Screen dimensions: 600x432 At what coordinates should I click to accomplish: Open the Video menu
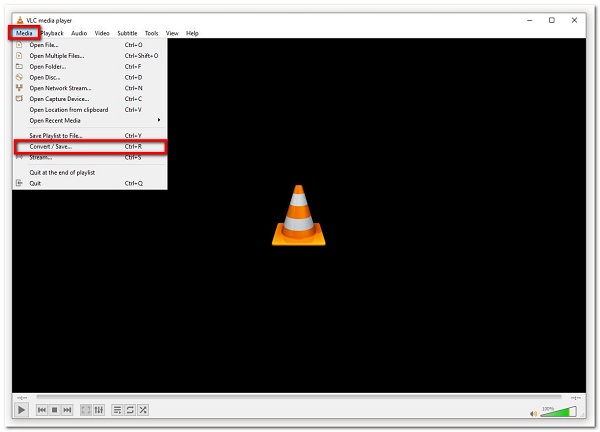point(102,33)
